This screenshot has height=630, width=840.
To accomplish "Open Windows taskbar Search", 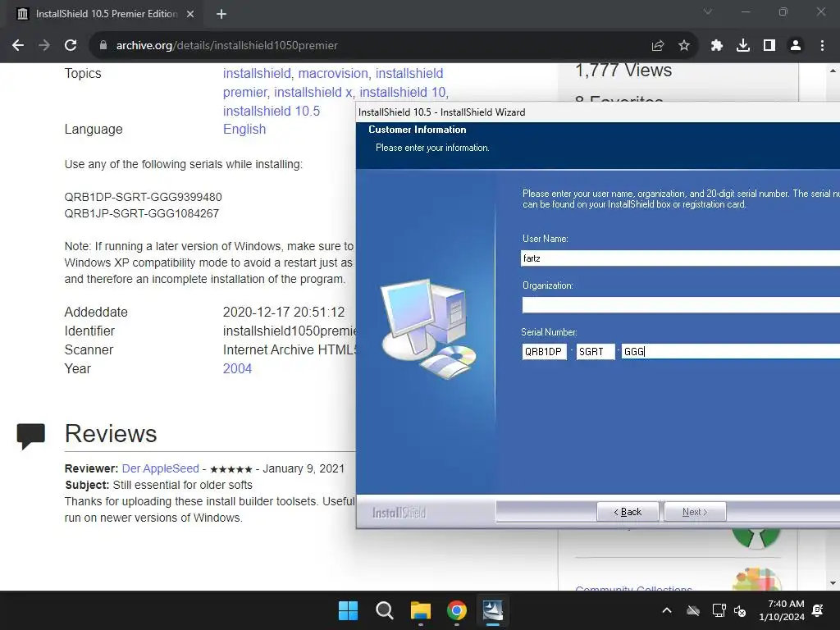I will click(384, 610).
